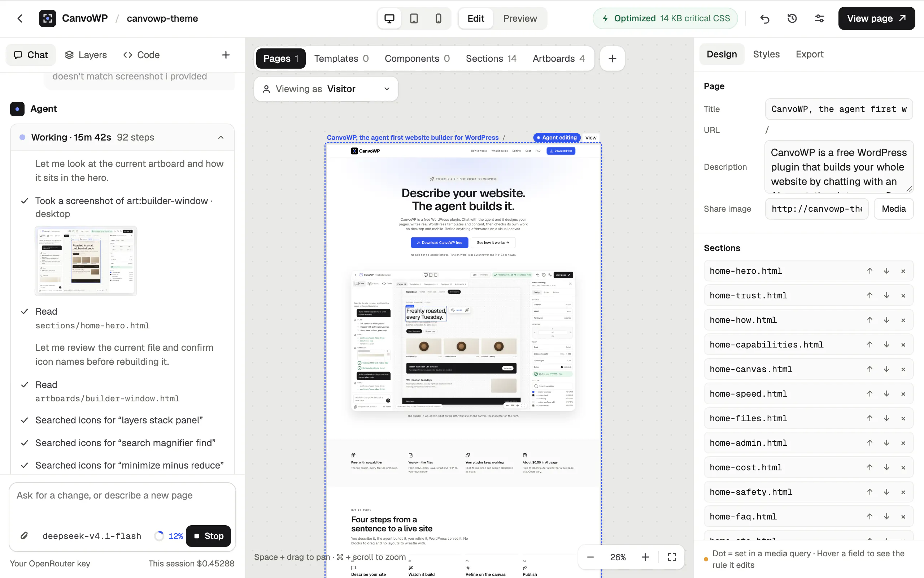Open the deepseek-v4.1-flash model selector

[x=92, y=536]
